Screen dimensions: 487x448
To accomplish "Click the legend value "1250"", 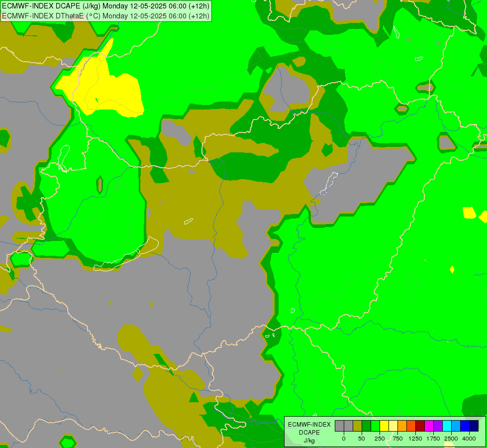I will click(415, 439).
